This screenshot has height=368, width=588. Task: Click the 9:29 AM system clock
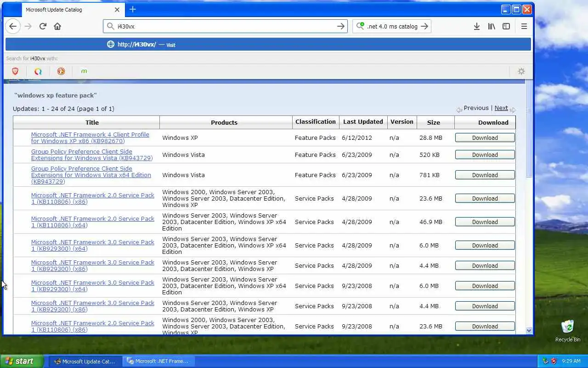pos(571,361)
